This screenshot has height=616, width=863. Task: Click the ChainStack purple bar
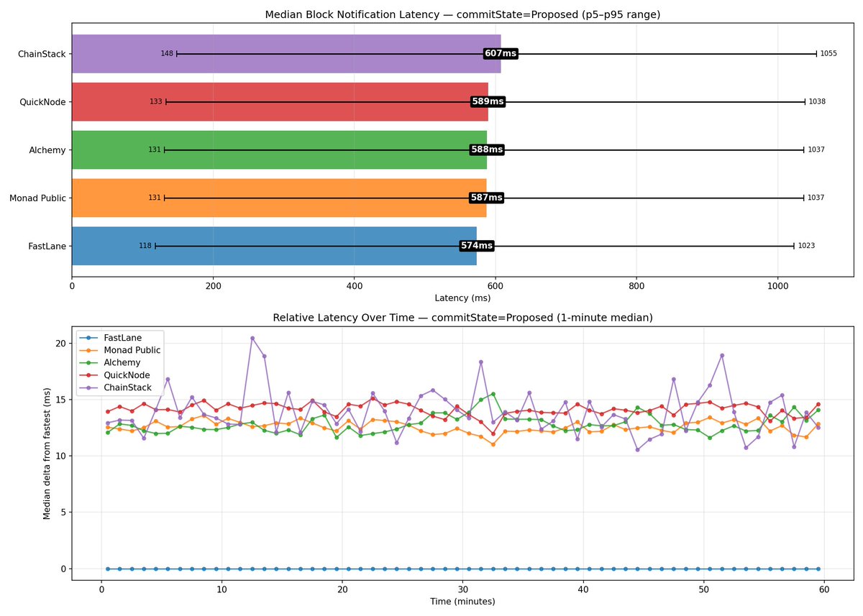click(286, 54)
